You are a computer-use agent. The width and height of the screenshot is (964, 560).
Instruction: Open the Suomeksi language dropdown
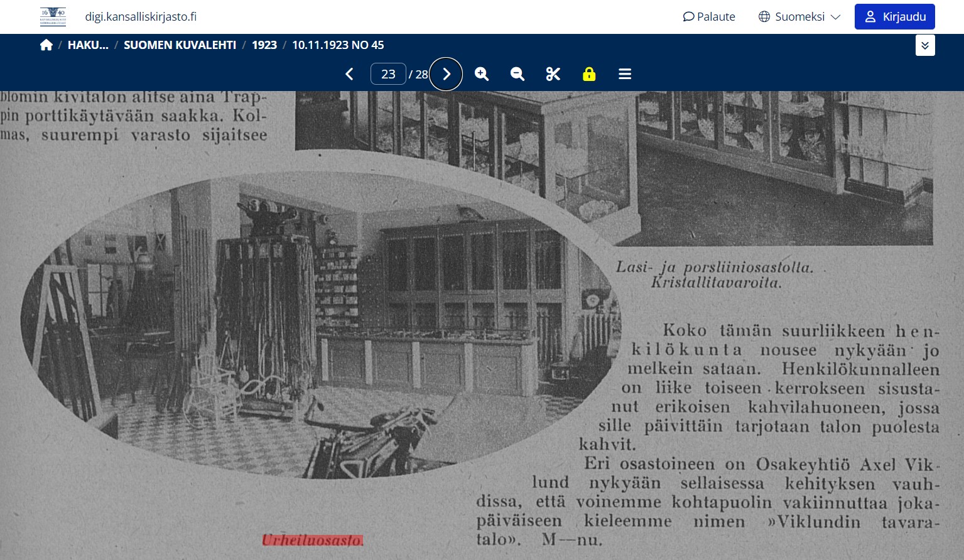pos(799,17)
